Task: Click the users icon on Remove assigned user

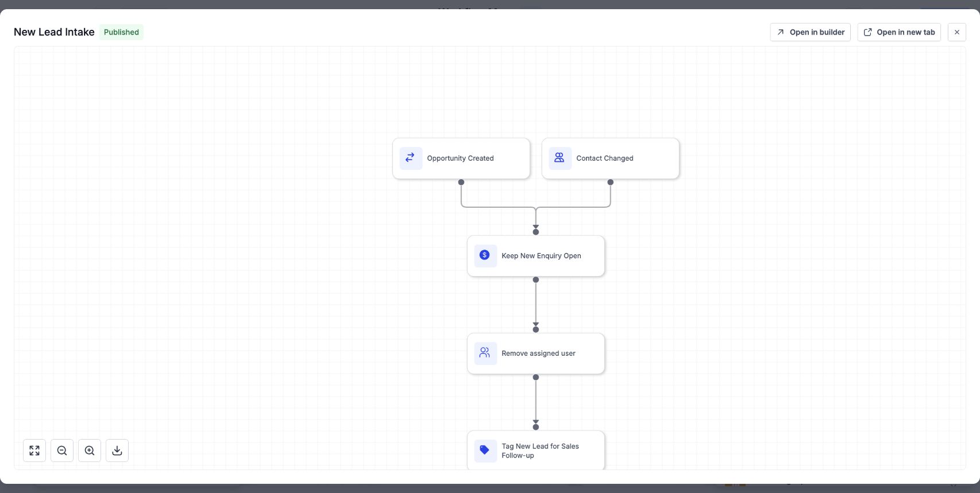Action: (485, 353)
